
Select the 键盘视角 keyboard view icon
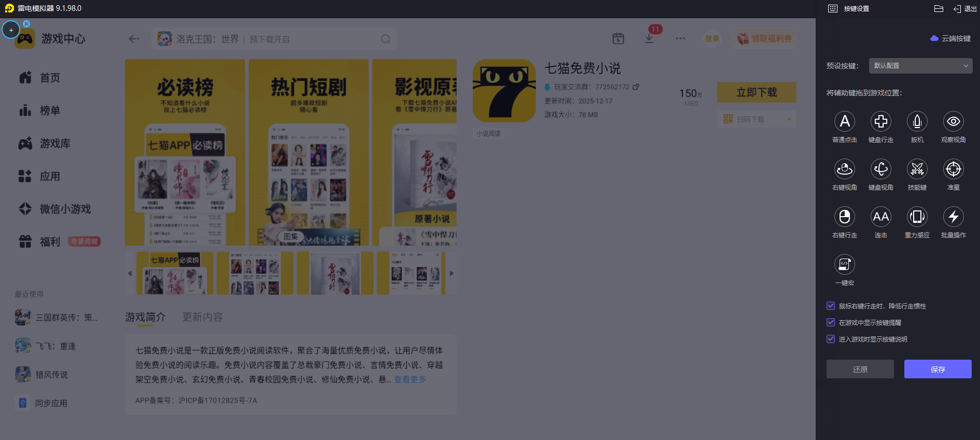coord(880,169)
